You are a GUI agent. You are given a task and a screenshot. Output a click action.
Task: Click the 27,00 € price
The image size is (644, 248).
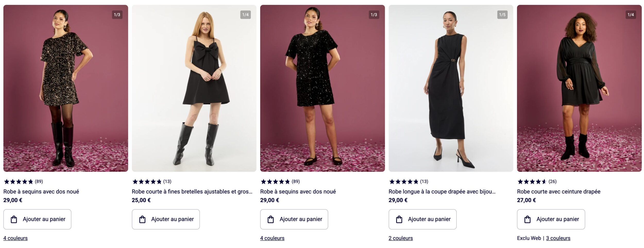coord(526,200)
